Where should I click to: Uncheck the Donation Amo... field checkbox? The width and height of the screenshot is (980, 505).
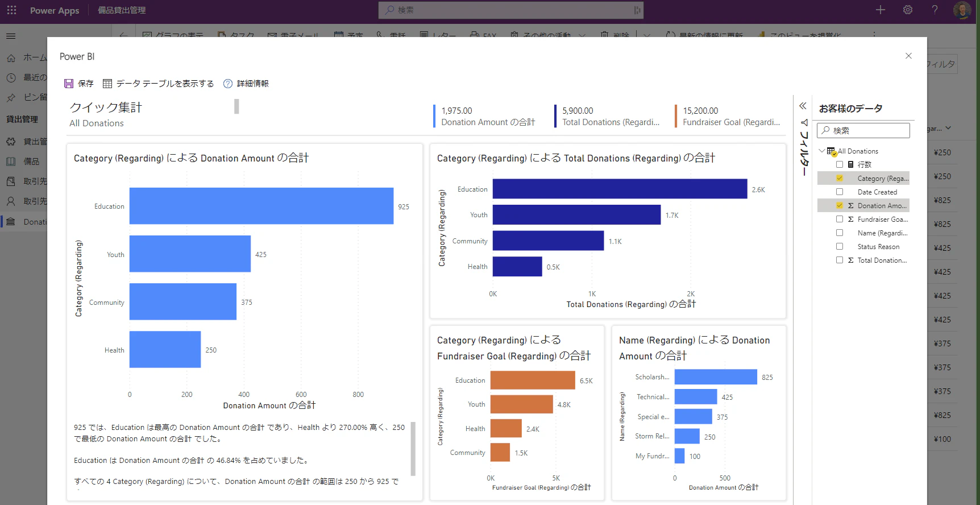point(840,205)
